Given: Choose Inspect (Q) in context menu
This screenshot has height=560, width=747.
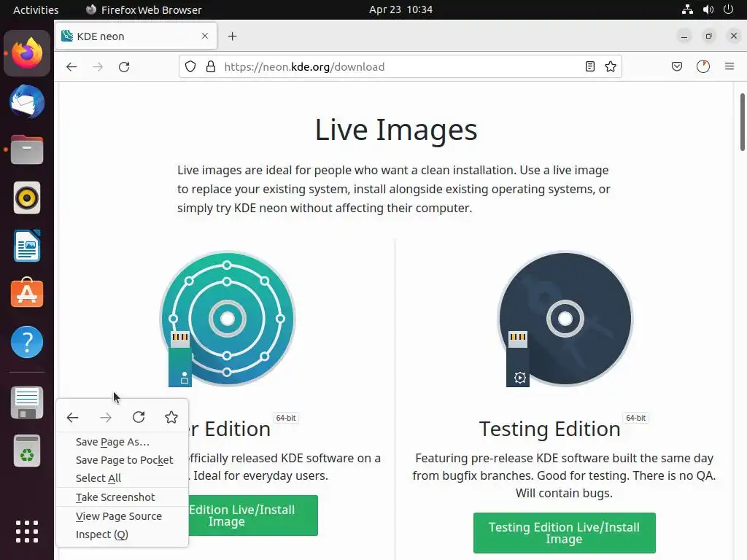Looking at the screenshot, I should [122, 534].
